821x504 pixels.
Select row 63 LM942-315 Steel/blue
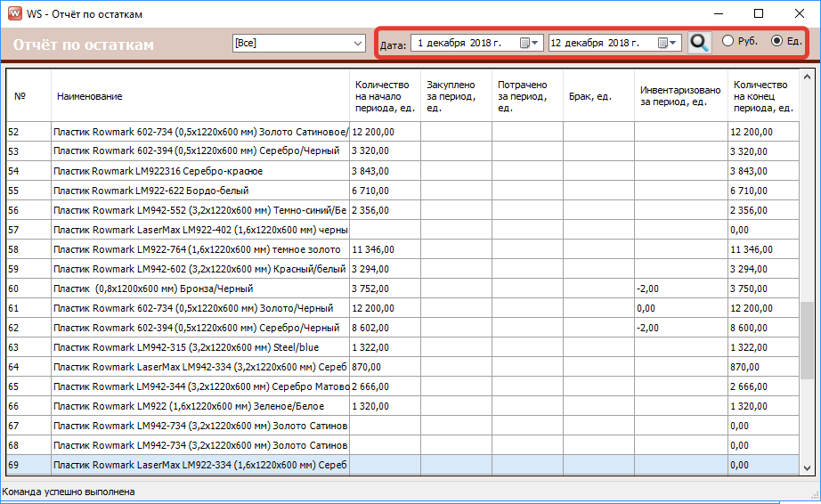click(x=403, y=347)
